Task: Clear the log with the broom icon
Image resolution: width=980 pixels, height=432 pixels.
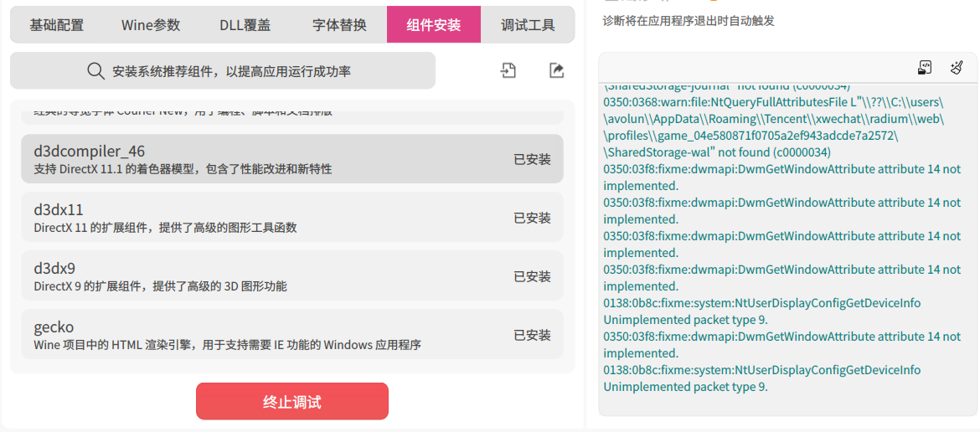Action: 957,68
